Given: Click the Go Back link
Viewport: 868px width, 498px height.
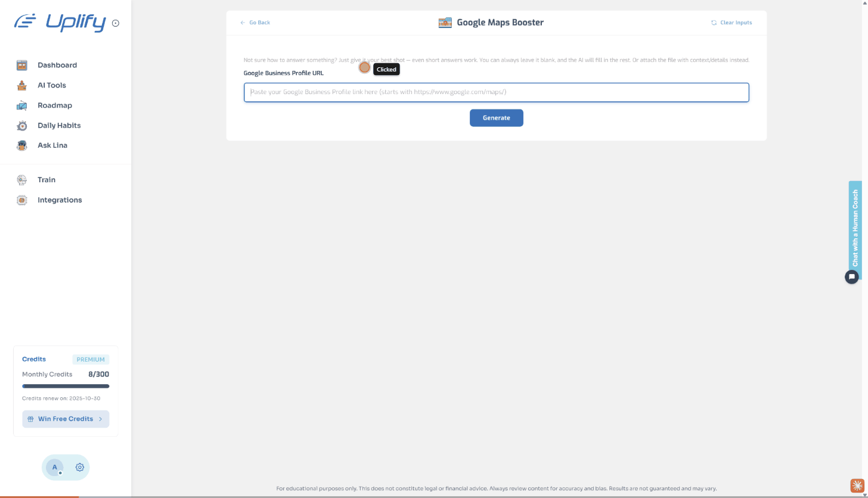Looking at the screenshot, I should tap(255, 23).
